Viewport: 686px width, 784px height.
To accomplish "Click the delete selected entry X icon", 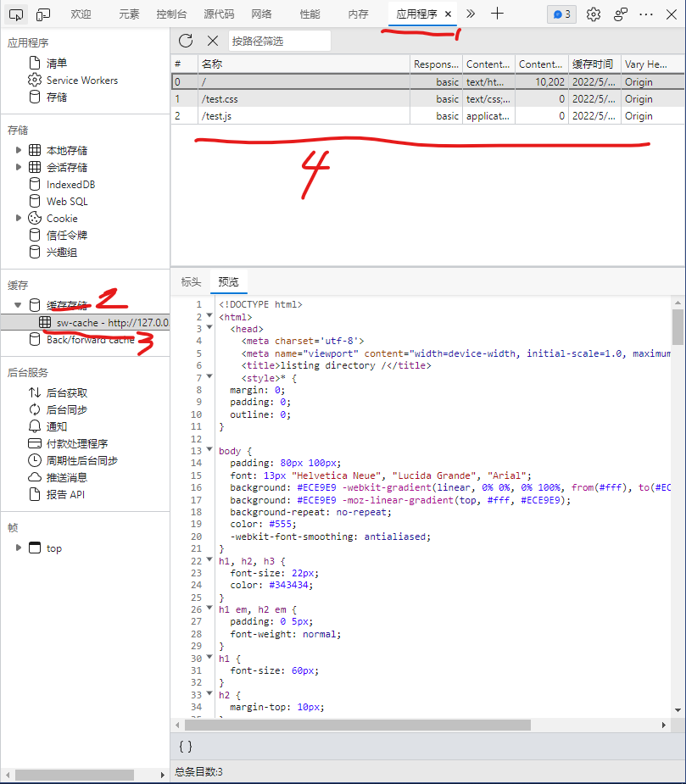I will click(x=213, y=41).
